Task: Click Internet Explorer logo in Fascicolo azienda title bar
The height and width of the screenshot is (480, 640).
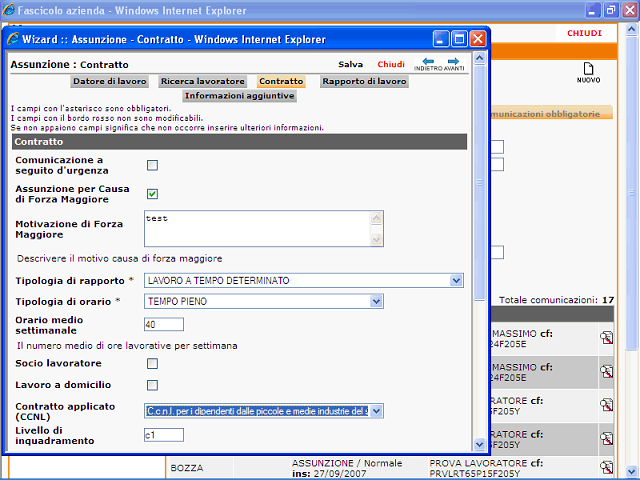Action: [x=8, y=10]
